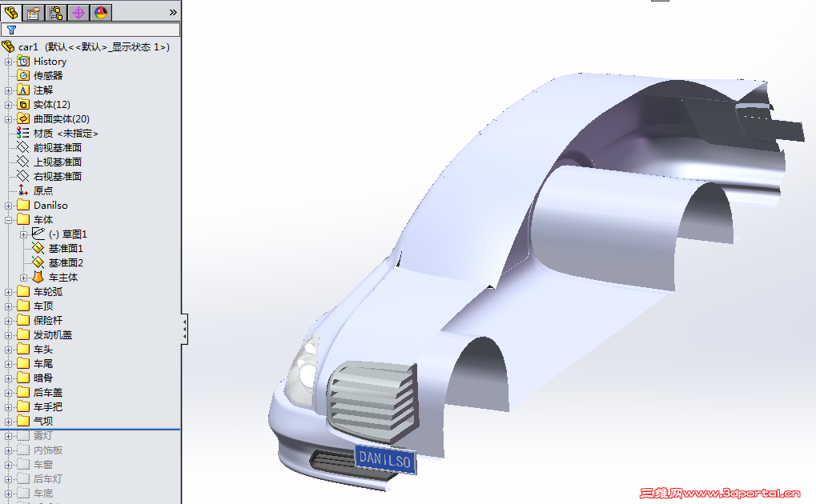The width and height of the screenshot is (816, 504).
Task: Click the front grille of the car model
Action: click(x=373, y=402)
